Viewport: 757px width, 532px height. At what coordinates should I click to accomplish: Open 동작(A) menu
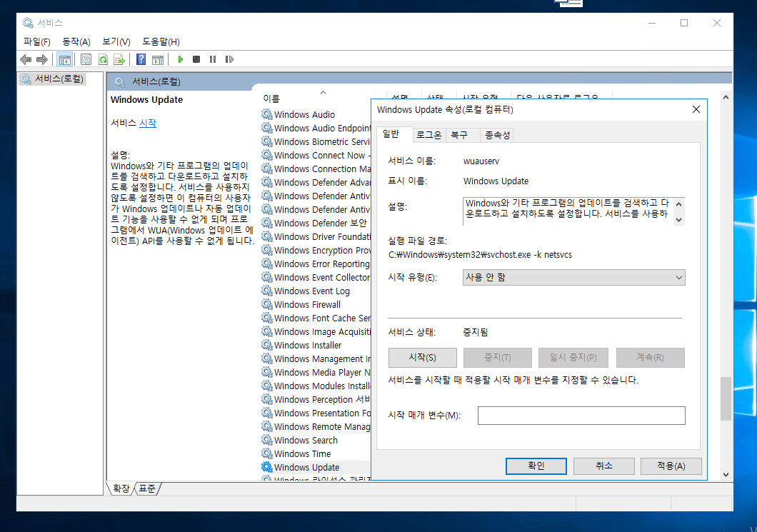pyautogui.click(x=76, y=42)
